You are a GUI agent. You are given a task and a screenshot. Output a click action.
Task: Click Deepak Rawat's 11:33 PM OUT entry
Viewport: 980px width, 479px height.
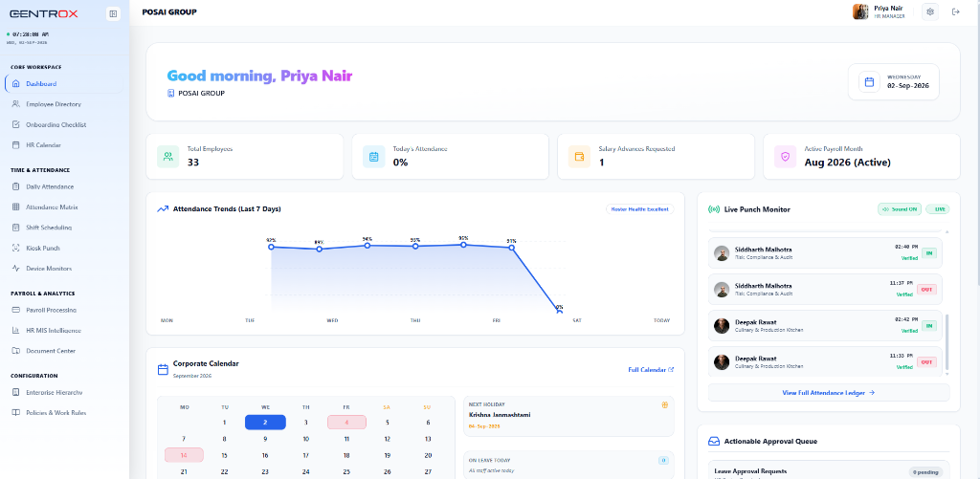(825, 361)
